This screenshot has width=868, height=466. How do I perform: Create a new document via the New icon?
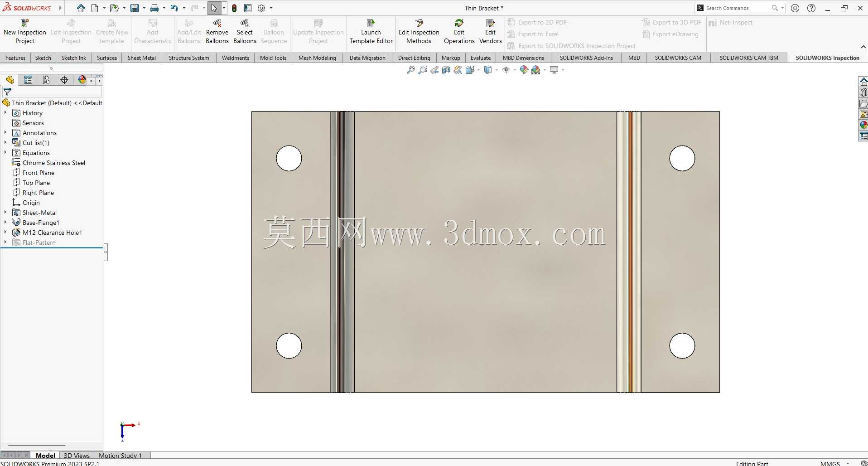(95, 8)
